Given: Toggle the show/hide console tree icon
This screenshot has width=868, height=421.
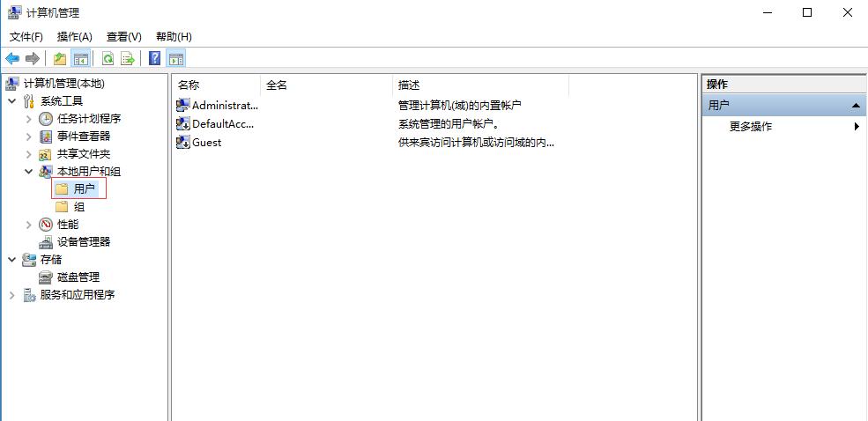Looking at the screenshot, I should (x=81, y=58).
